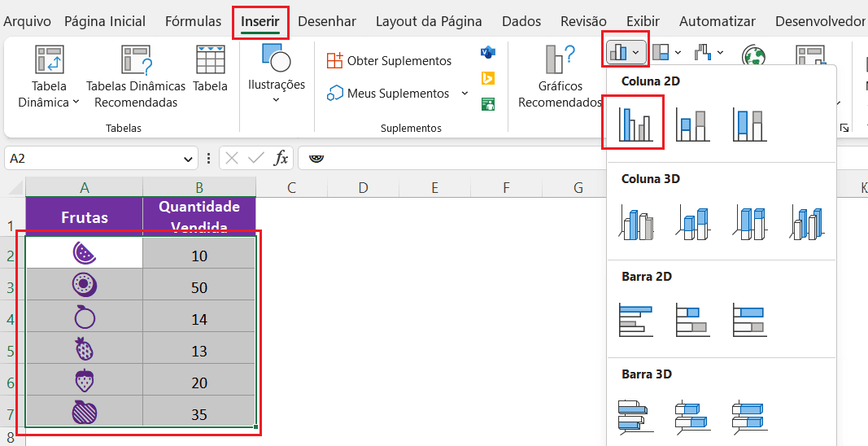Switch to the Fórmulas tab
This screenshot has width=868, height=446.
click(193, 22)
